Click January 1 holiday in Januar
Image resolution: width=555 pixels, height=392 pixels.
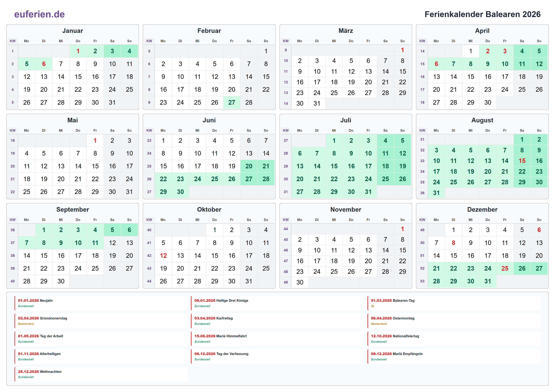tap(78, 51)
